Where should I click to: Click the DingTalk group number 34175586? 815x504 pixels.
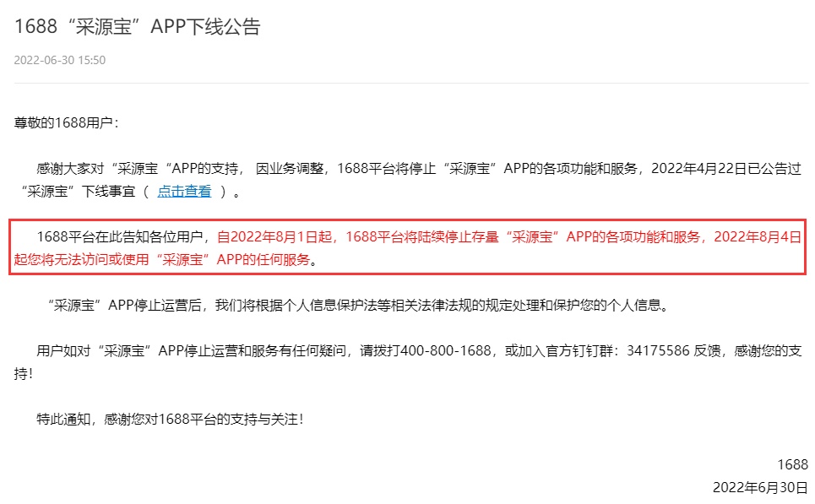click(658, 350)
